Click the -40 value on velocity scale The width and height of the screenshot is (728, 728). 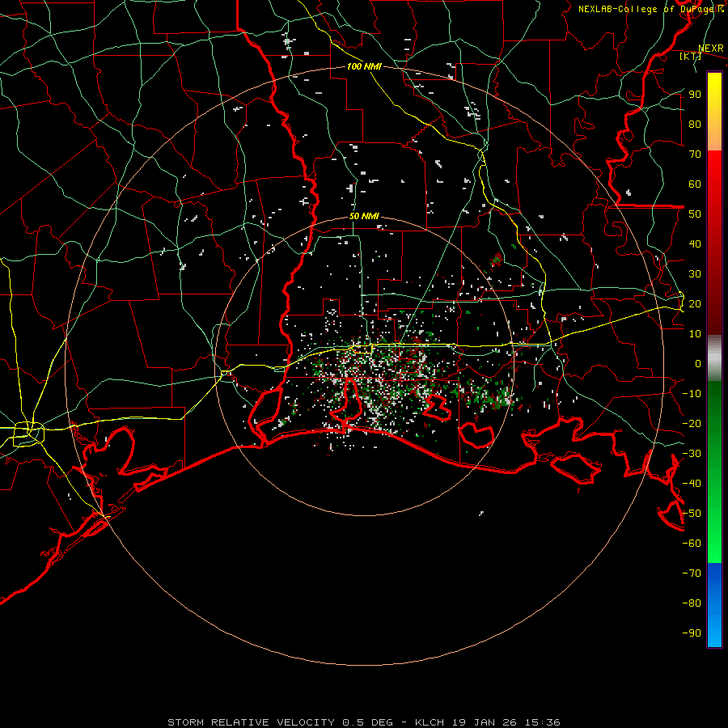pyautogui.click(x=692, y=484)
